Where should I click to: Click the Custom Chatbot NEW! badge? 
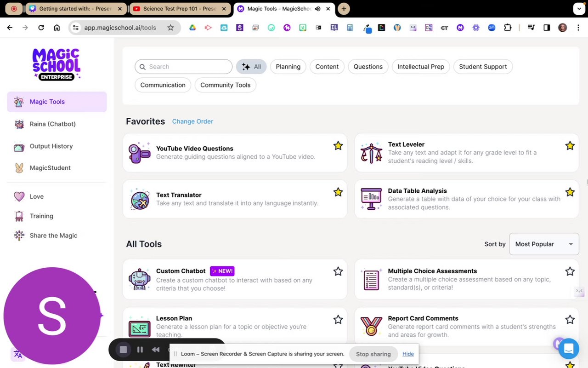tap(222, 271)
